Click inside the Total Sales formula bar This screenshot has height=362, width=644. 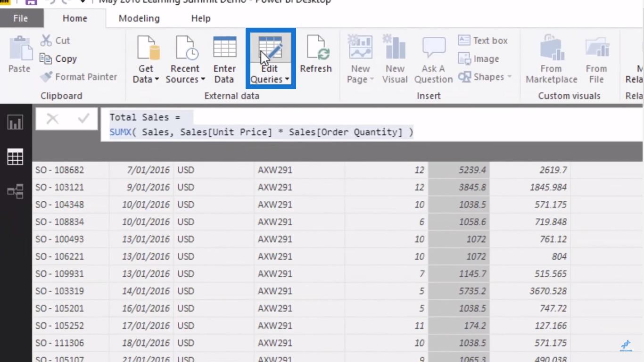click(372, 125)
